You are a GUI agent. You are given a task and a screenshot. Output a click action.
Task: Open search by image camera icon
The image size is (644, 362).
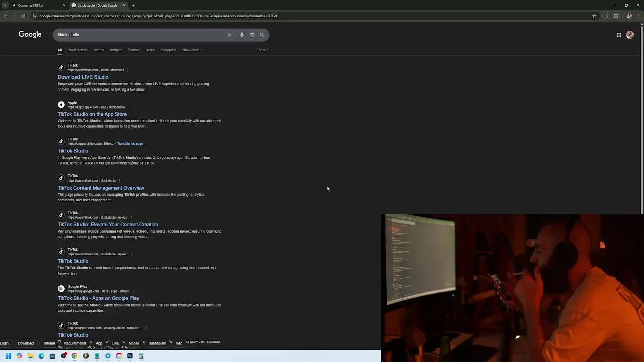pyautogui.click(x=252, y=35)
